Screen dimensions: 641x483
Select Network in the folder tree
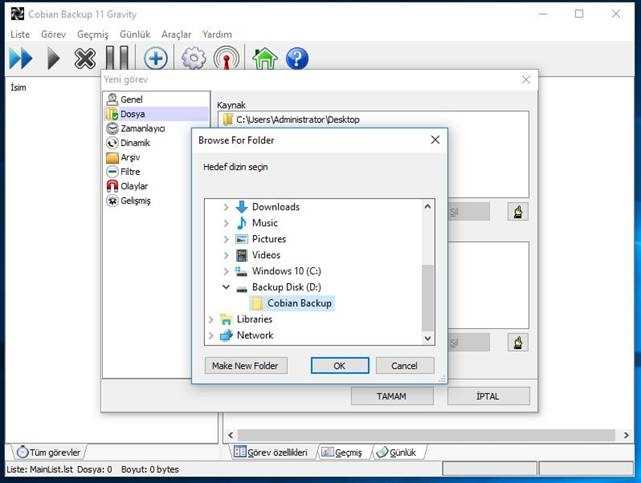(x=255, y=335)
